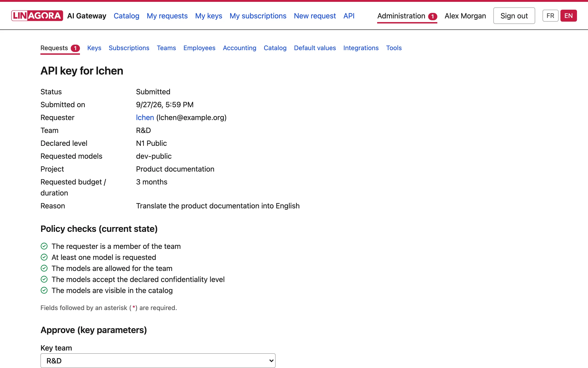Click the Sign out button
The height and width of the screenshot is (368, 588).
tap(514, 16)
